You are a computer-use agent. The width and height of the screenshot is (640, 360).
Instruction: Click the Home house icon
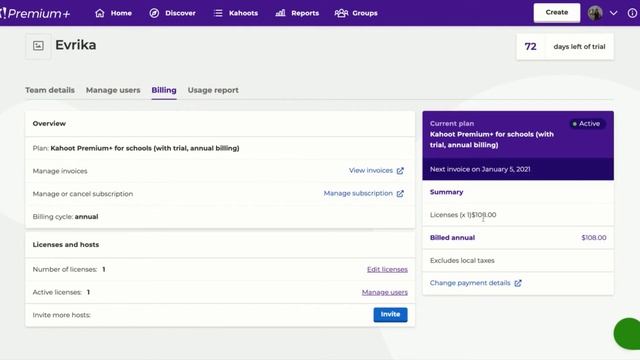pos(100,13)
